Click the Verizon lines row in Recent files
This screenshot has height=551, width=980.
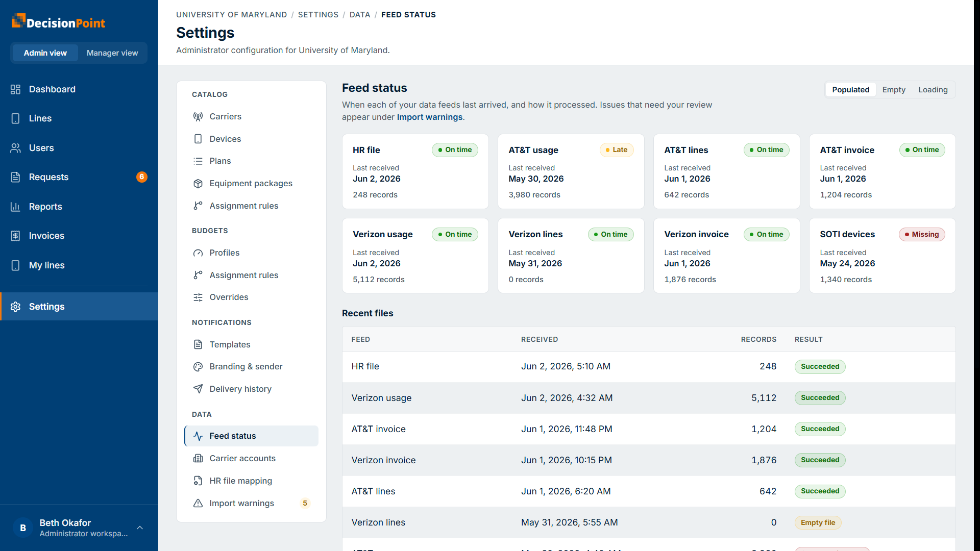click(648, 522)
